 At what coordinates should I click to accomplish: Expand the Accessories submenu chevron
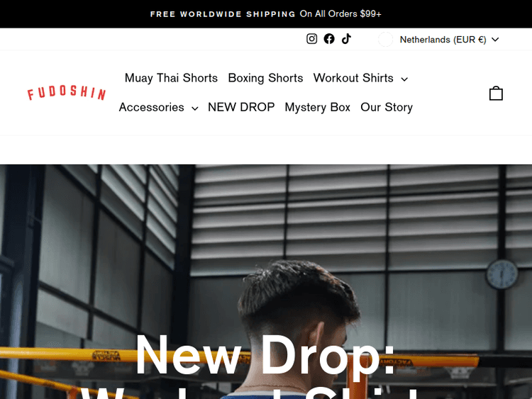(195, 108)
